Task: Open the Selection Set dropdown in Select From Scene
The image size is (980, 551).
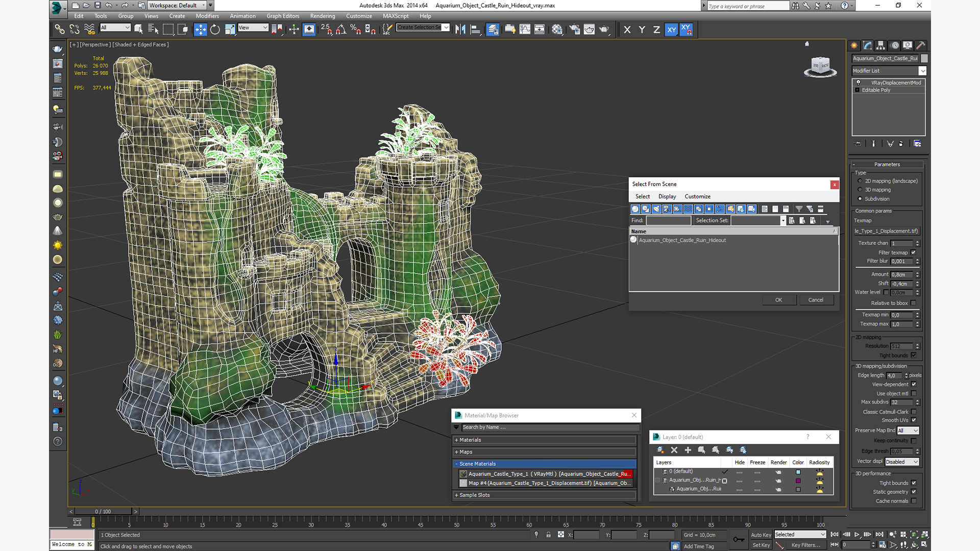Action: (x=783, y=220)
